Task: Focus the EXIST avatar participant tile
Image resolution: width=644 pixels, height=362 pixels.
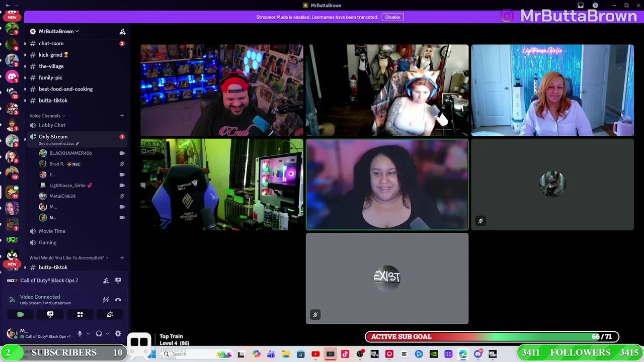Action: tap(387, 279)
